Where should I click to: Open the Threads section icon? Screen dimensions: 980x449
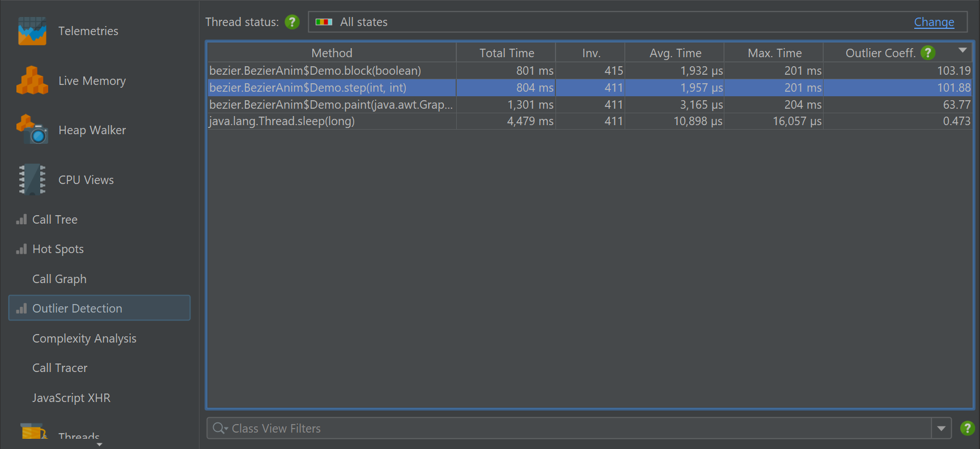(x=33, y=431)
